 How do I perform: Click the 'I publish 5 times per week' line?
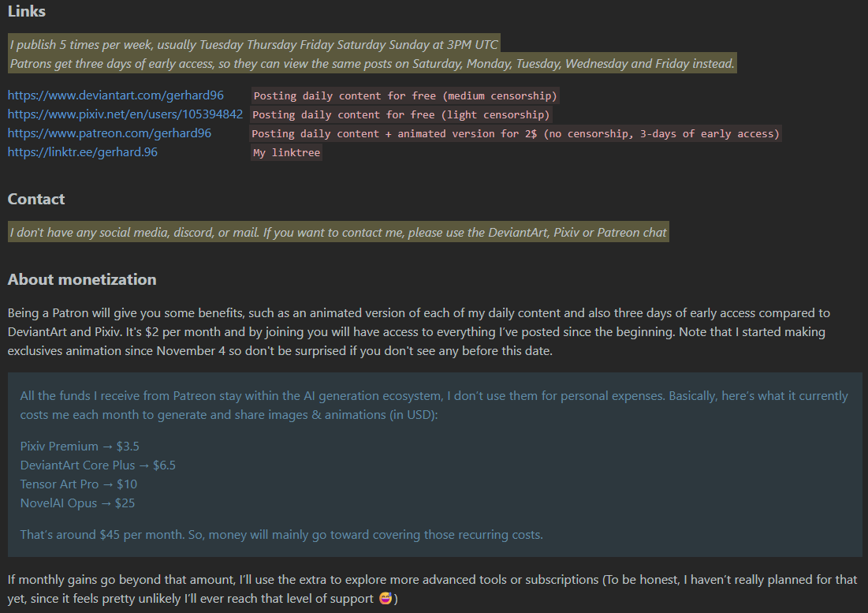(254, 44)
